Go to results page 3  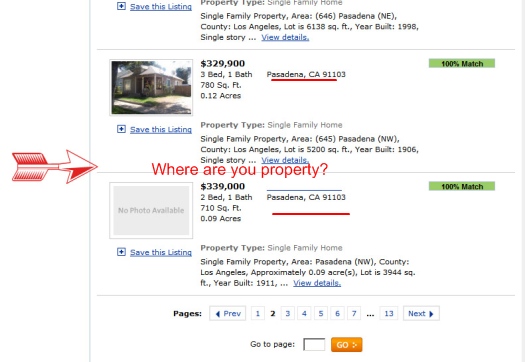(x=288, y=313)
